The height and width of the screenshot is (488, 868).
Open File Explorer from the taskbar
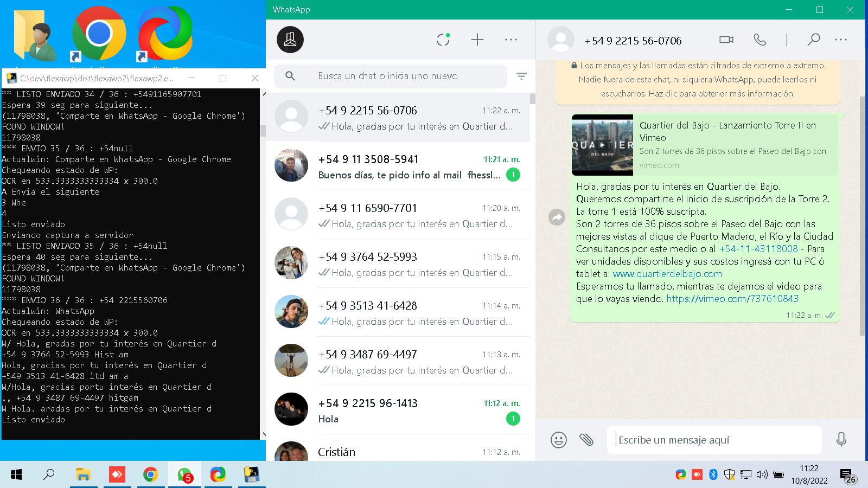82,475
